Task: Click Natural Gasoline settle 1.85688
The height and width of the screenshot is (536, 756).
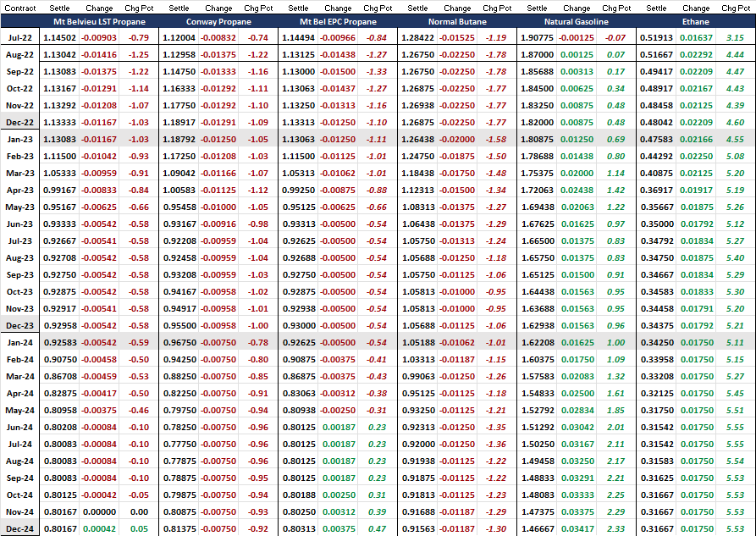Action: click(x=537, y=71)
